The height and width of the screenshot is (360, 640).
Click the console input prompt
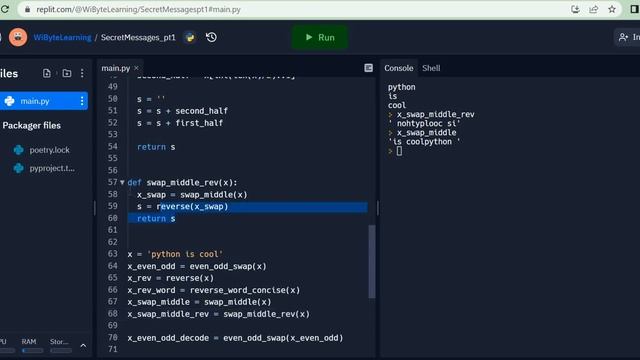point(399,151)
